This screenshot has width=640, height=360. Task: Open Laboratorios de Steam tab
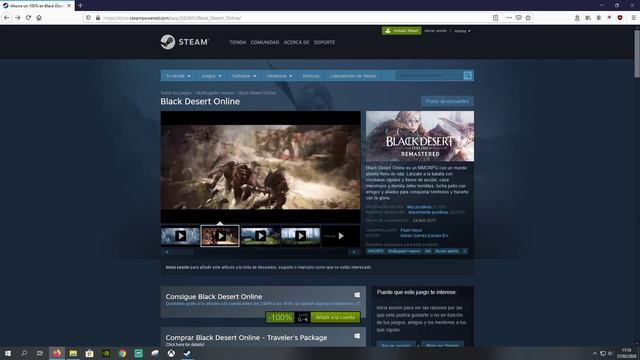[353, 76]
